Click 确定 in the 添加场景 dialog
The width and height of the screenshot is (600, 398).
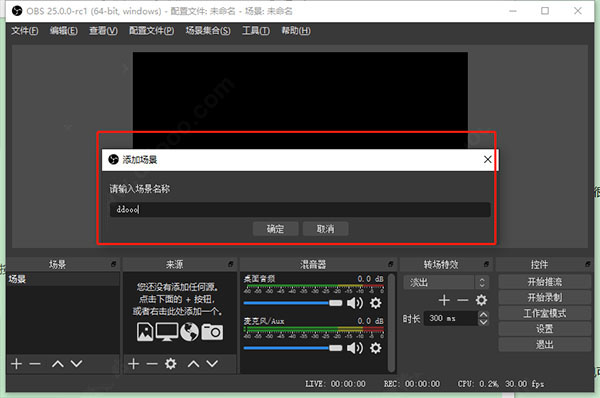click(x=276, y=229)
